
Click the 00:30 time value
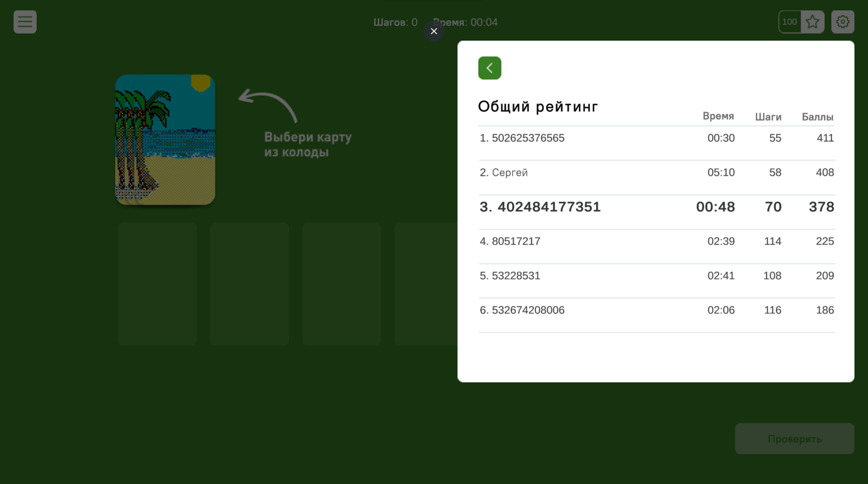point(721,138)
